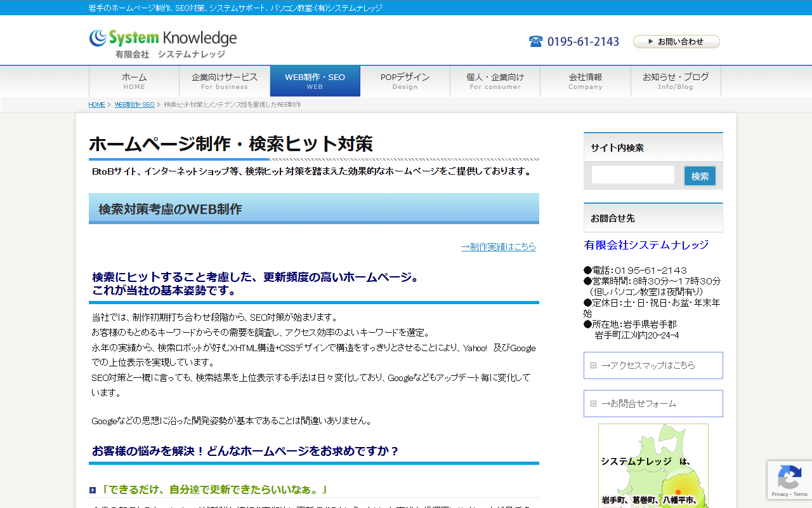Click the System Knowledge logo
The width and height of the screenshot is (812, 508).
point(163,44)
